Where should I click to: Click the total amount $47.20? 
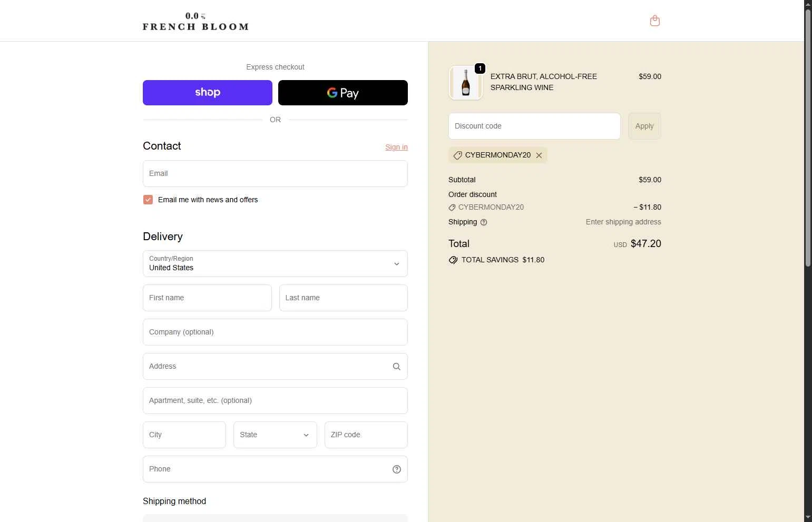646,243
